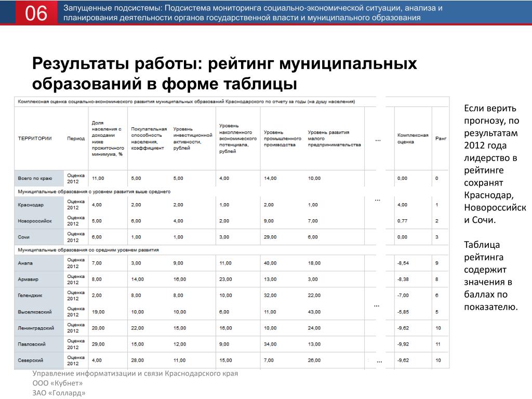The height and width of the screenshot is (399, 532).
Task: Click rank 9 in Анапа row
Action: click(436, 263)
